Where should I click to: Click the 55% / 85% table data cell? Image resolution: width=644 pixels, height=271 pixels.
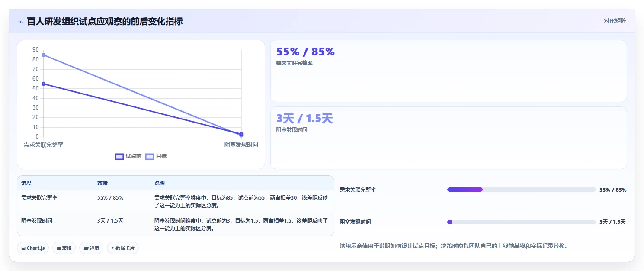[x=110, y=197]
